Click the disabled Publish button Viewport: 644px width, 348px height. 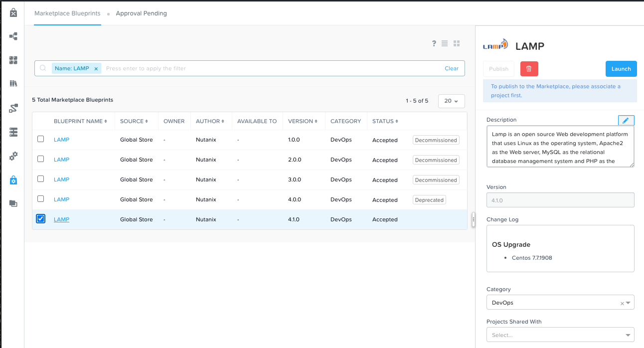click(x=498, y=69)
